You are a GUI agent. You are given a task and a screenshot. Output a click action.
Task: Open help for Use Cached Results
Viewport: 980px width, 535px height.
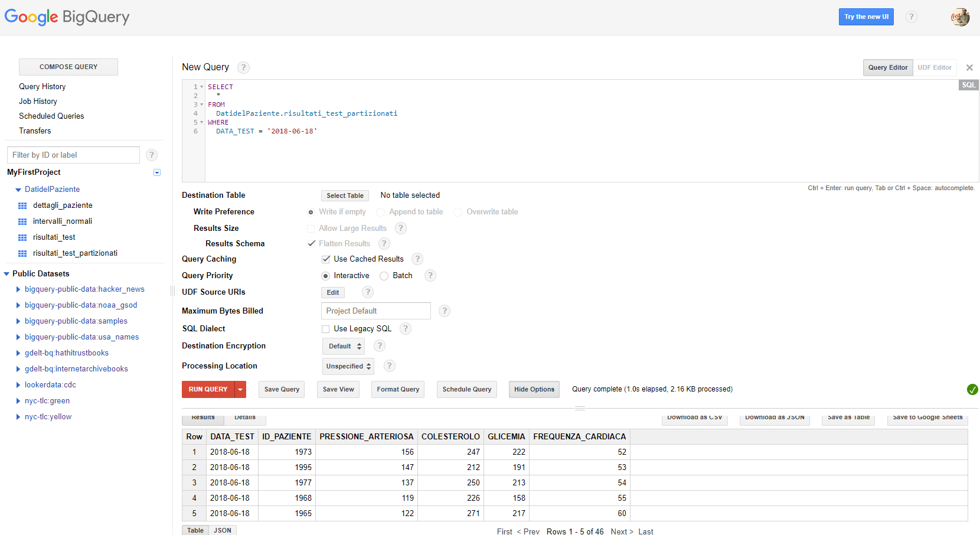(417, 259)
